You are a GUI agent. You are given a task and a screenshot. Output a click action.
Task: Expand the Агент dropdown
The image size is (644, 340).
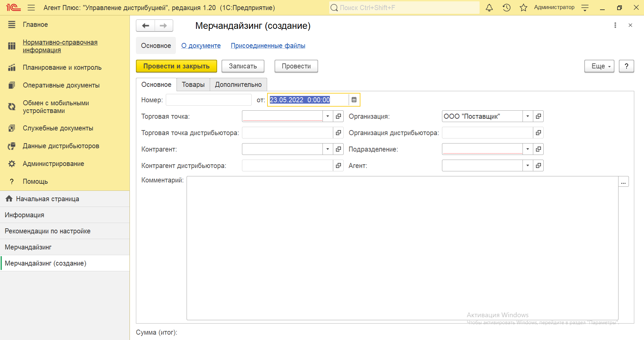click(528, 165)
